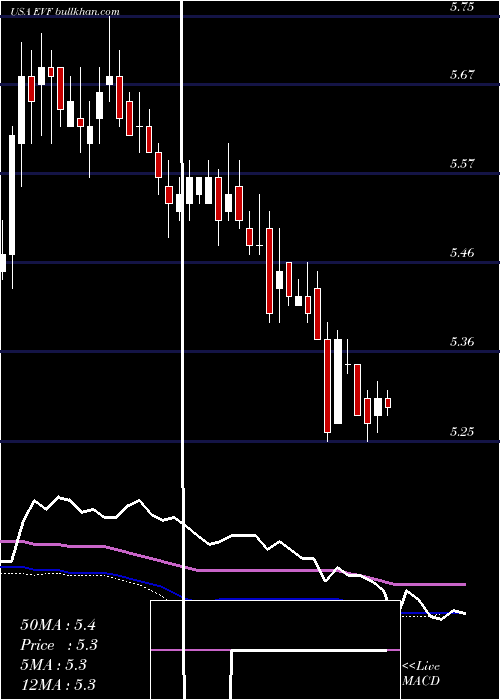Click the 50MA : 5.4 legend value
500x700 pixels.
58,625
